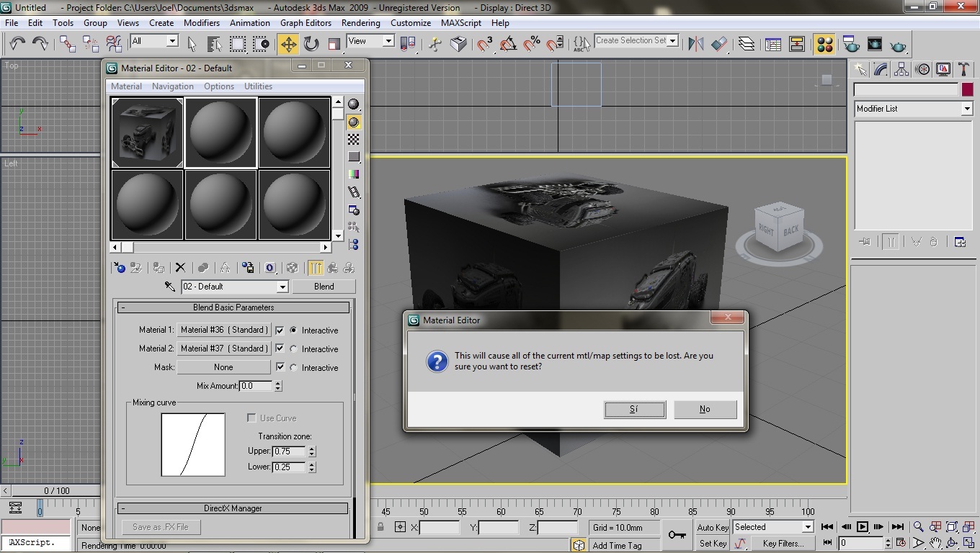This screenshot has height=553, width=980.
Task: Click the sample slots horizontal scrollbar
Action: point(220,247)
